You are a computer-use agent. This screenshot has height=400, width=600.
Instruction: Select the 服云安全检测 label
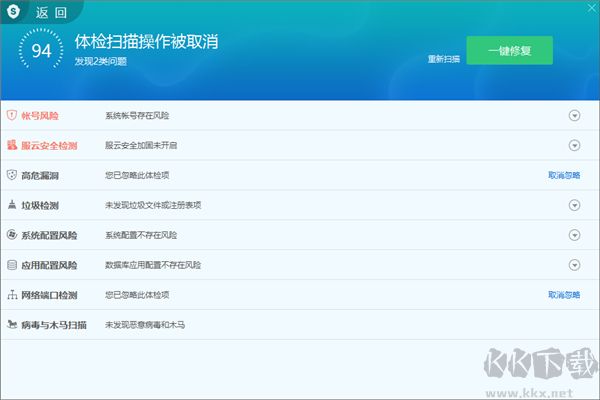(49, 145)
